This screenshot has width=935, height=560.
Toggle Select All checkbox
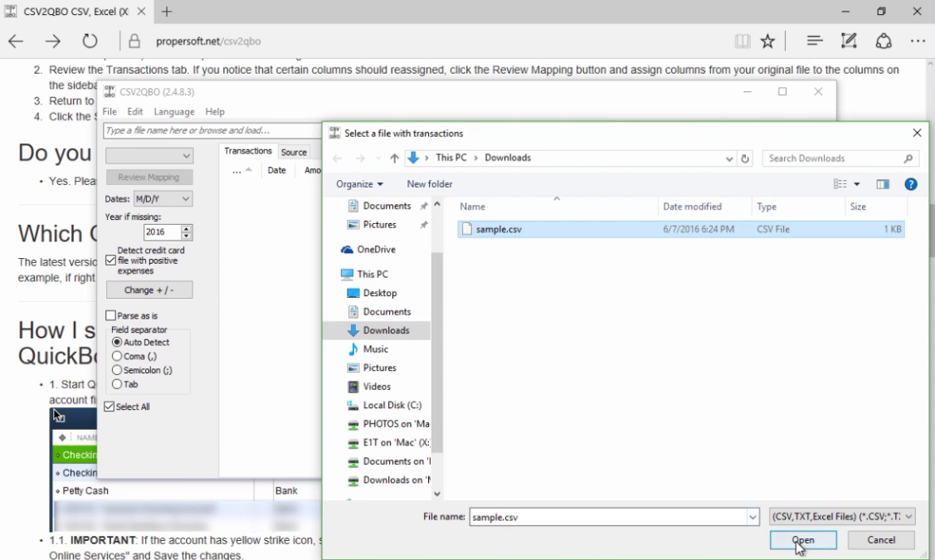tap(110, 407)
